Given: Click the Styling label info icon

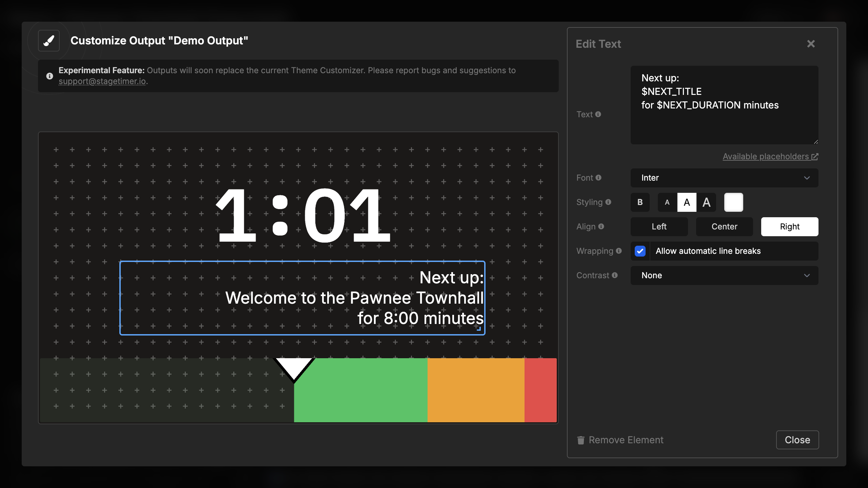Looking at the screenshot, I should pos(608,202).
